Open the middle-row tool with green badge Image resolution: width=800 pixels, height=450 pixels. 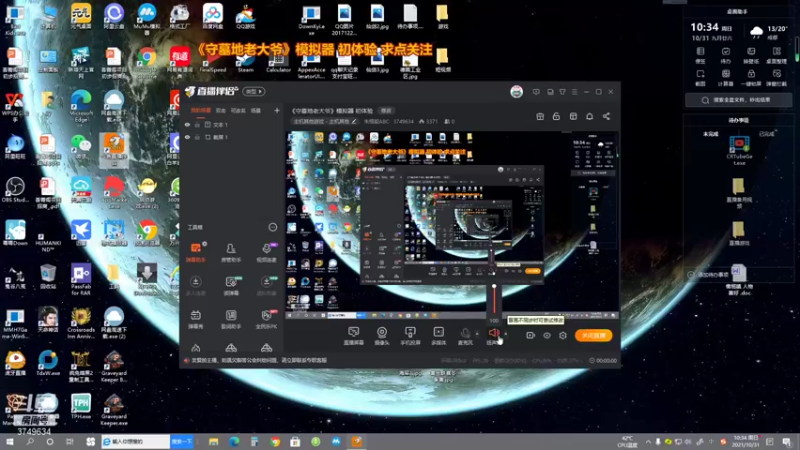click(x=231, y=286)
